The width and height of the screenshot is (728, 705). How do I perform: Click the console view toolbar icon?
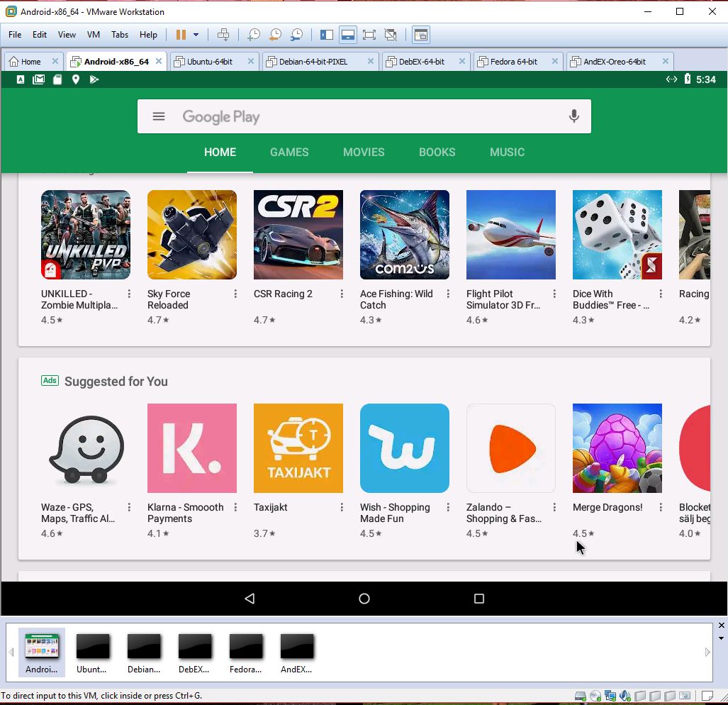(x=421, y=35)
